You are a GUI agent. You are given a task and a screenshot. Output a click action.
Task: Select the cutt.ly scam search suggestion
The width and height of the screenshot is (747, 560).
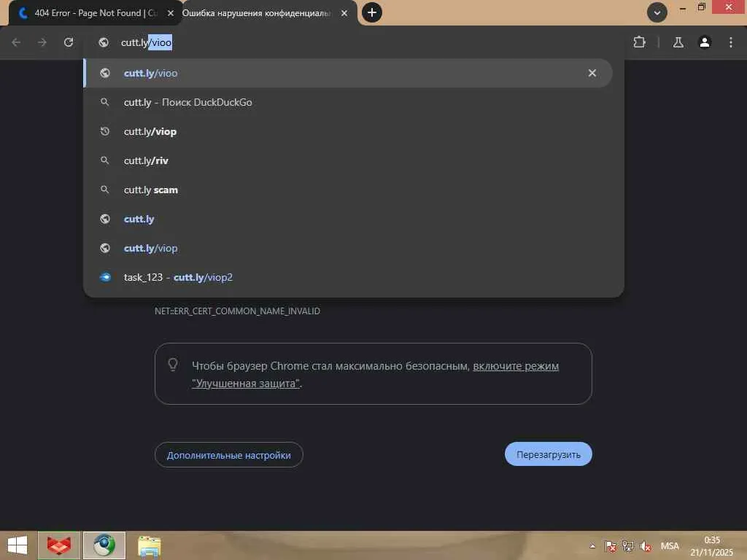pos(348,190)
